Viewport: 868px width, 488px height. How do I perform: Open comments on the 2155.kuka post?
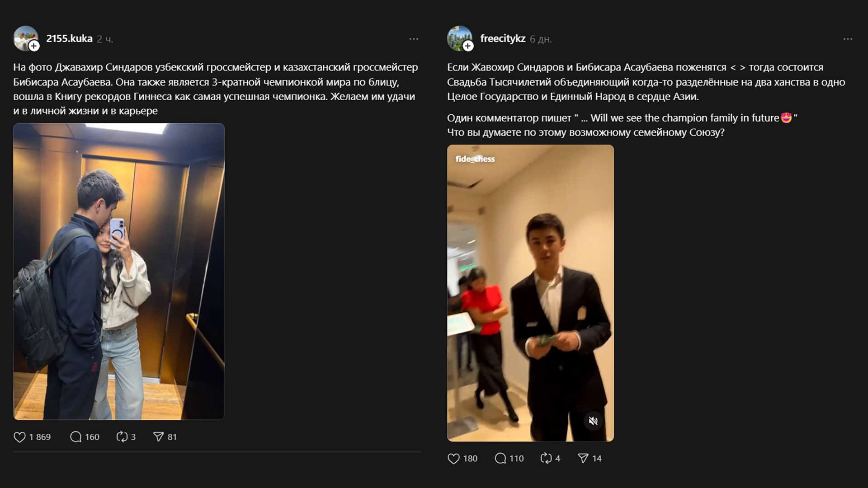pyautogui.click(x=75, y=437)
